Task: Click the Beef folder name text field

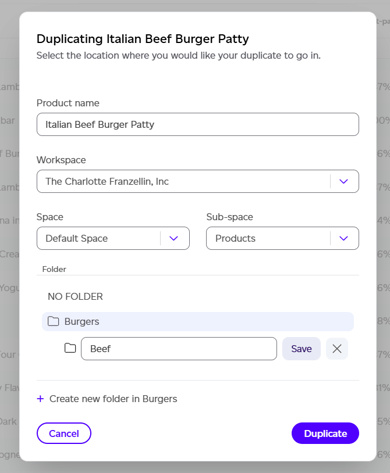Action: coord(179,349)
